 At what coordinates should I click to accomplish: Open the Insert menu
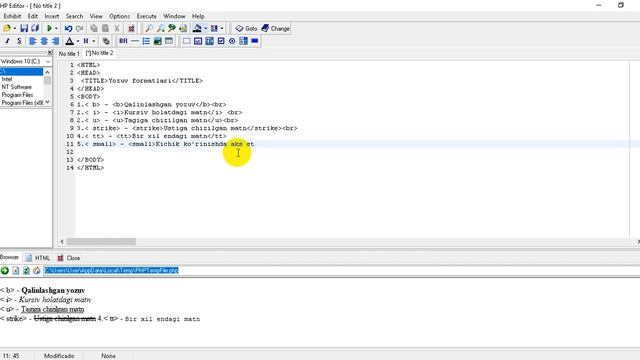pos(52,16)
